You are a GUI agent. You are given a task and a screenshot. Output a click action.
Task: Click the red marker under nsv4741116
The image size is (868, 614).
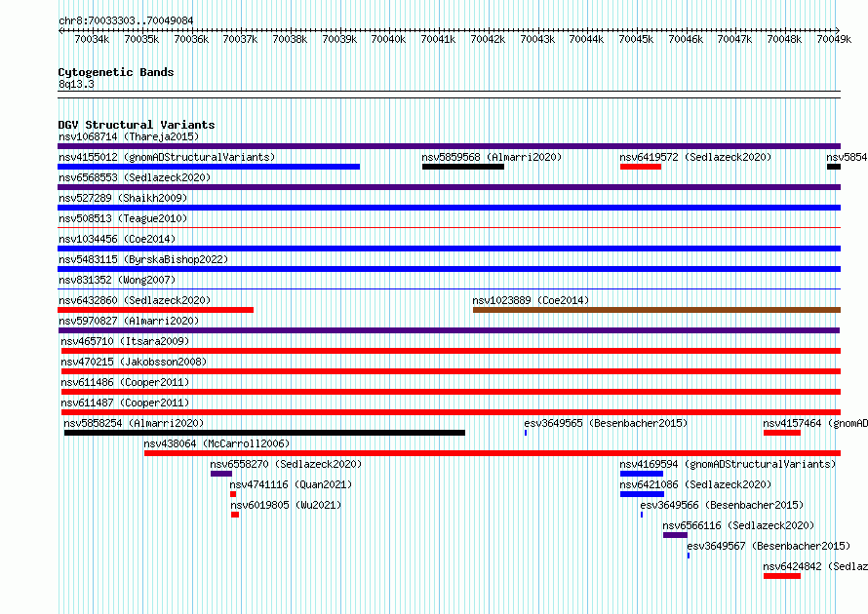coord(233,494)
